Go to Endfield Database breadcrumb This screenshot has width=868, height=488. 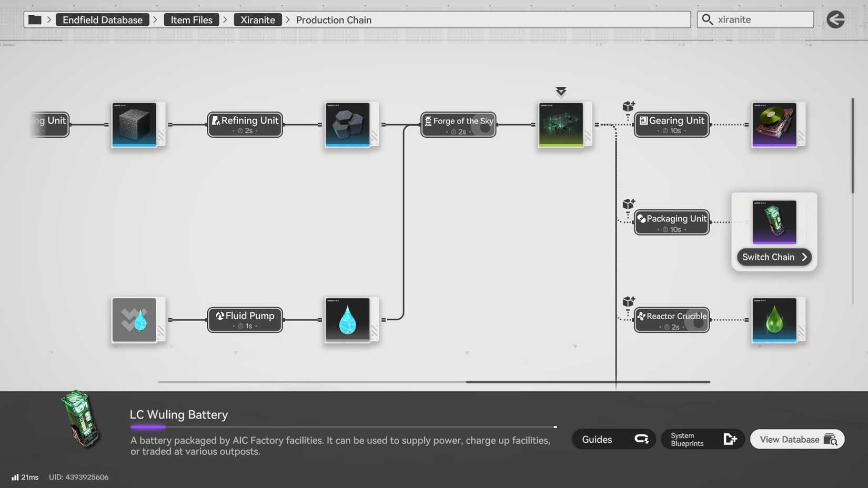(x=103, y=20)
